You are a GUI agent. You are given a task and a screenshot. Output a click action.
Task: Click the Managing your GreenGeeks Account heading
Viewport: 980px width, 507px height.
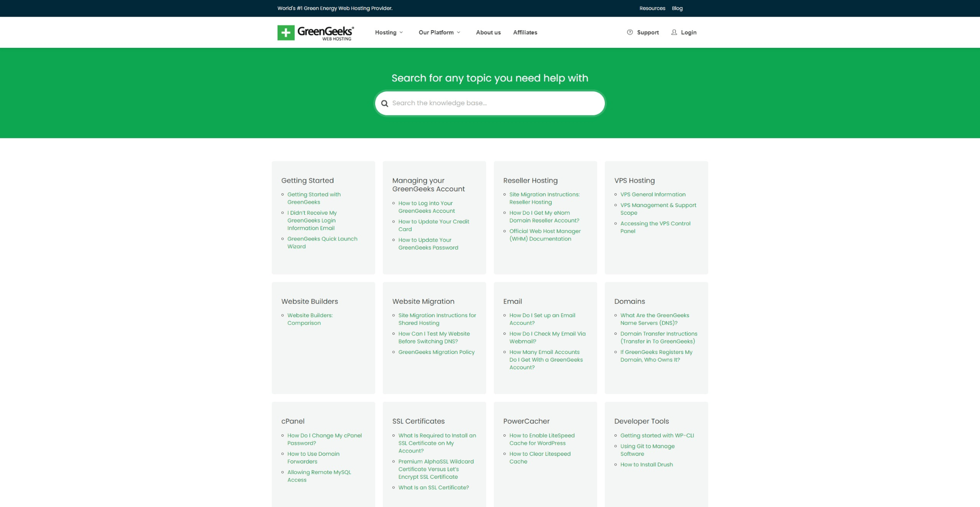pyautogui.click(x=428, y=185)
